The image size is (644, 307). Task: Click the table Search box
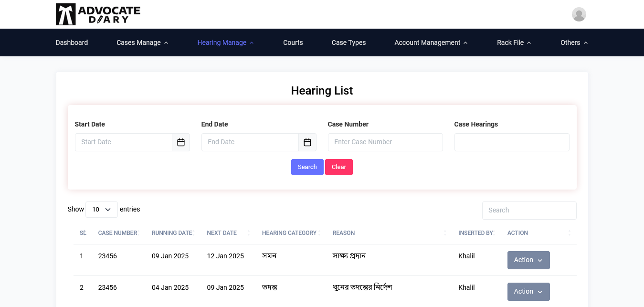[529, 211]
